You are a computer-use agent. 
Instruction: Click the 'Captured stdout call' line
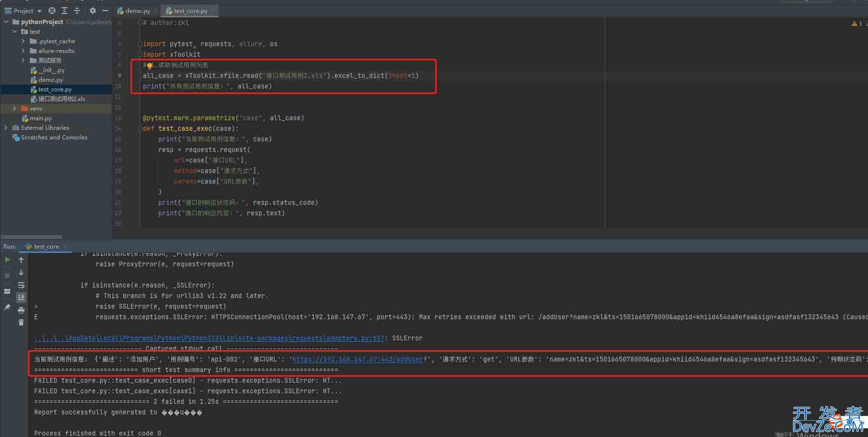[186, 349]
